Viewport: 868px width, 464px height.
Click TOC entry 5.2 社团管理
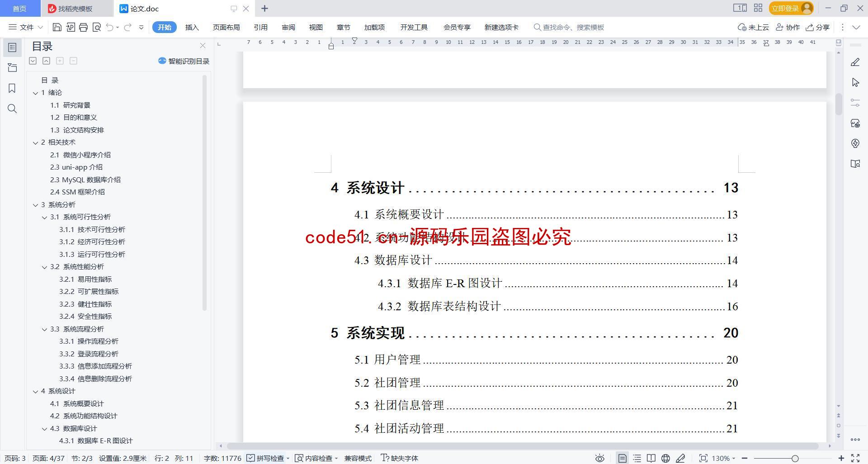(546, 383)
